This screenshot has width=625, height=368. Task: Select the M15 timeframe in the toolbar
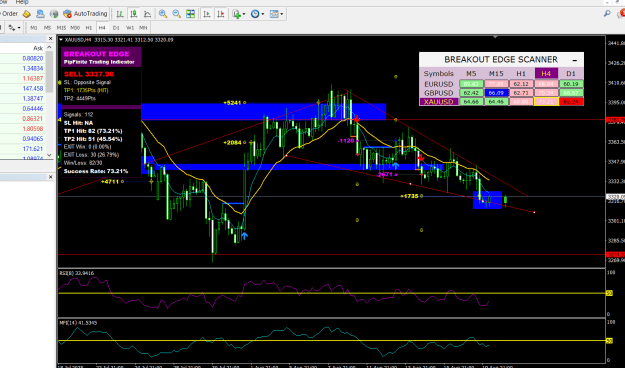[61, 28]
